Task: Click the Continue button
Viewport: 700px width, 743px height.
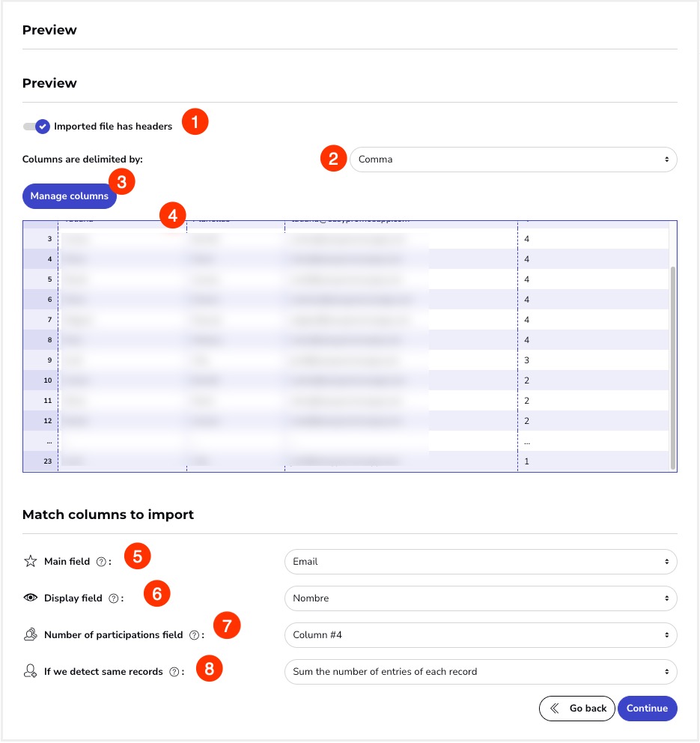Action: 647,709
